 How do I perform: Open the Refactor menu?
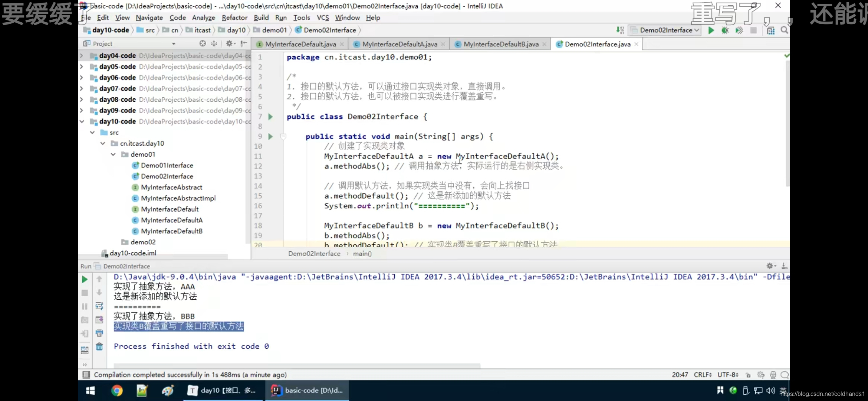(x=234, y=17)
